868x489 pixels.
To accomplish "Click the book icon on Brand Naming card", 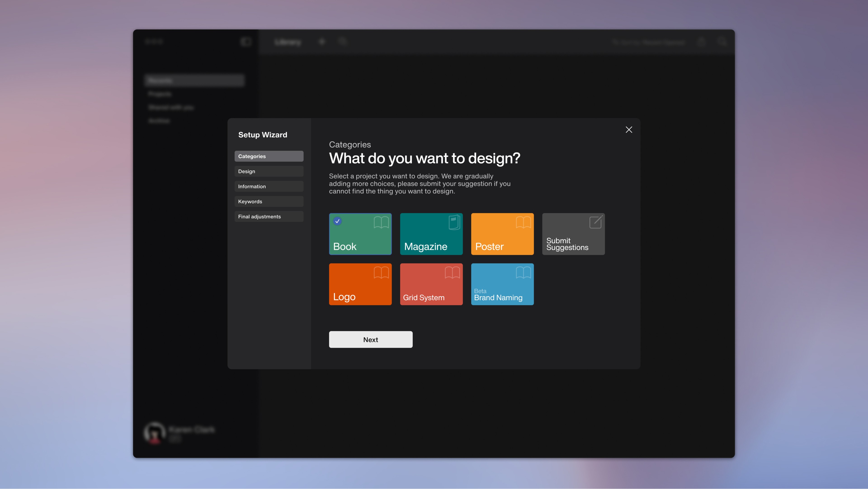I will coord(523,272).
